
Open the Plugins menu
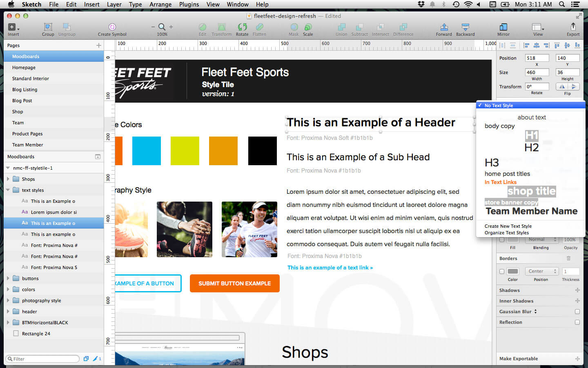(189, 4)
